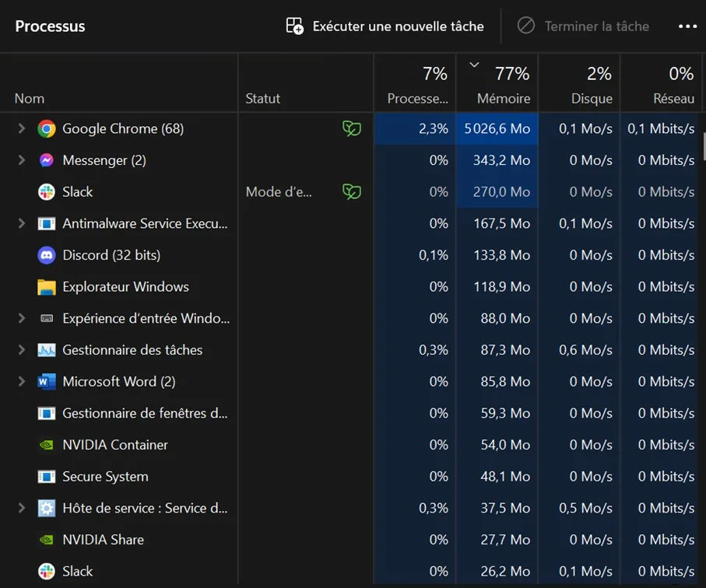
Task: Click the NVIDIA Share process icon
Action: click(x=47, y=539)
